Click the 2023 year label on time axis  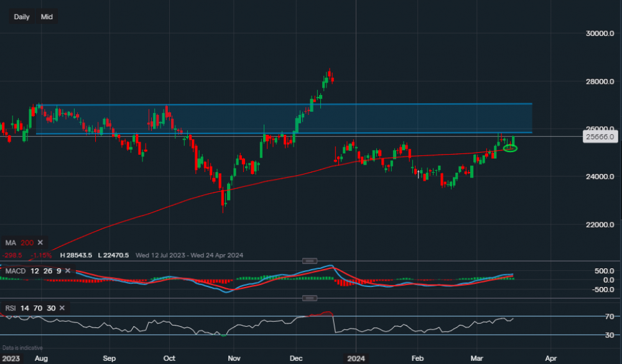(11, 358)
